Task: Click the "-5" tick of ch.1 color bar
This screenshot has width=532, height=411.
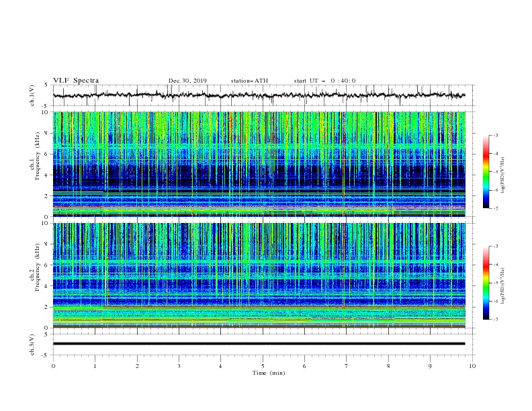Action: 495,172
